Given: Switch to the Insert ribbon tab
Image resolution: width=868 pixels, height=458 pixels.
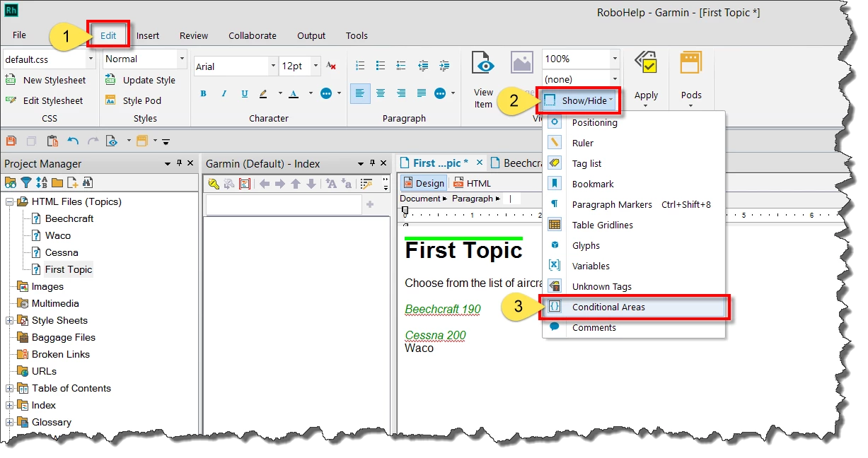Looking at the screenshot, I should click(148, 35).
